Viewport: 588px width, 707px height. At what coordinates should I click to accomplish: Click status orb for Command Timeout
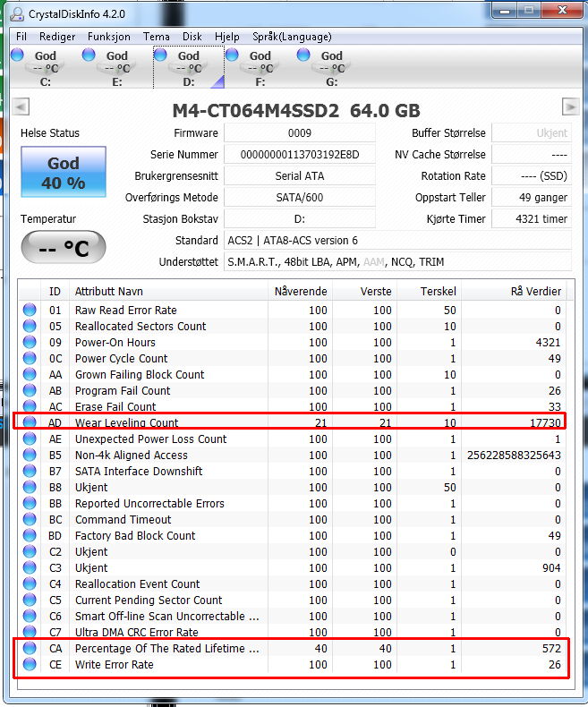[30, 519]
